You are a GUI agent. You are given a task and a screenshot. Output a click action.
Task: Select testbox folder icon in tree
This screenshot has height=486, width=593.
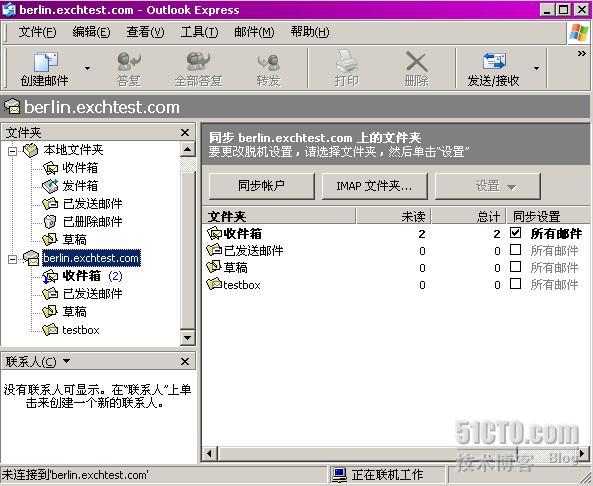pyautogui.click(x=50, y=330)
